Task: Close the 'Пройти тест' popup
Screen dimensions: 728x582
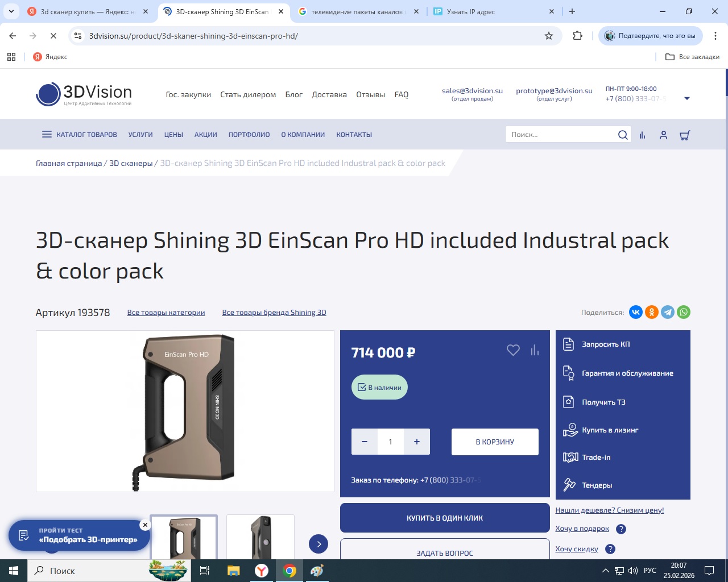Action: [x=145, y=525]
